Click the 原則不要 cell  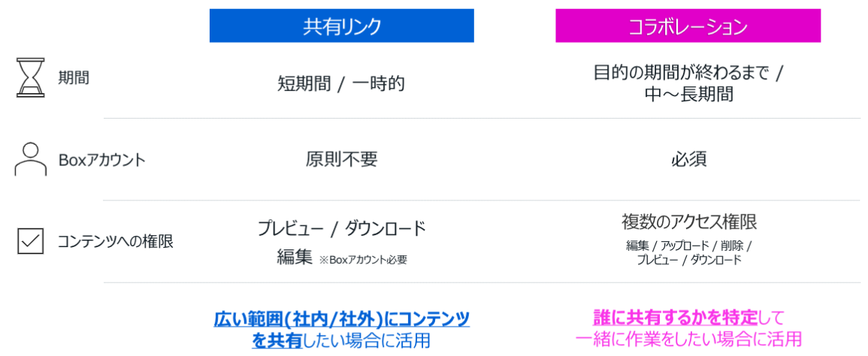[341, 159]
